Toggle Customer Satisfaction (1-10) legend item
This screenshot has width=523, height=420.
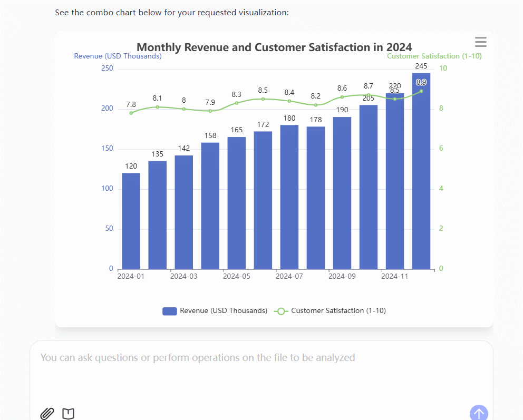click(x=331, y=311)
